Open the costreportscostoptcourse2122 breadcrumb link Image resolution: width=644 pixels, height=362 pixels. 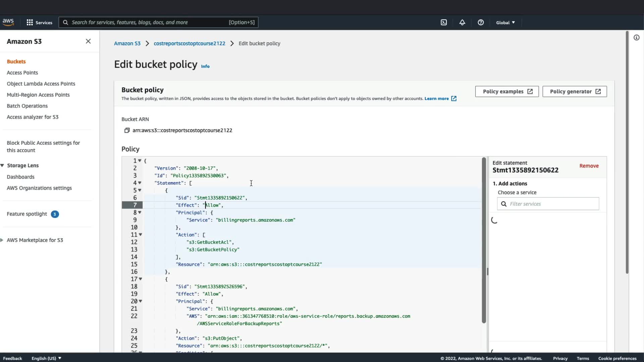(189, 44)
